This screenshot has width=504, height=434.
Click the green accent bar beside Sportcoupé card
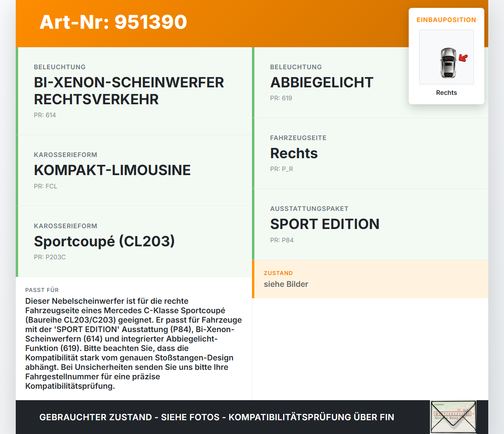[x=17, y=241]
